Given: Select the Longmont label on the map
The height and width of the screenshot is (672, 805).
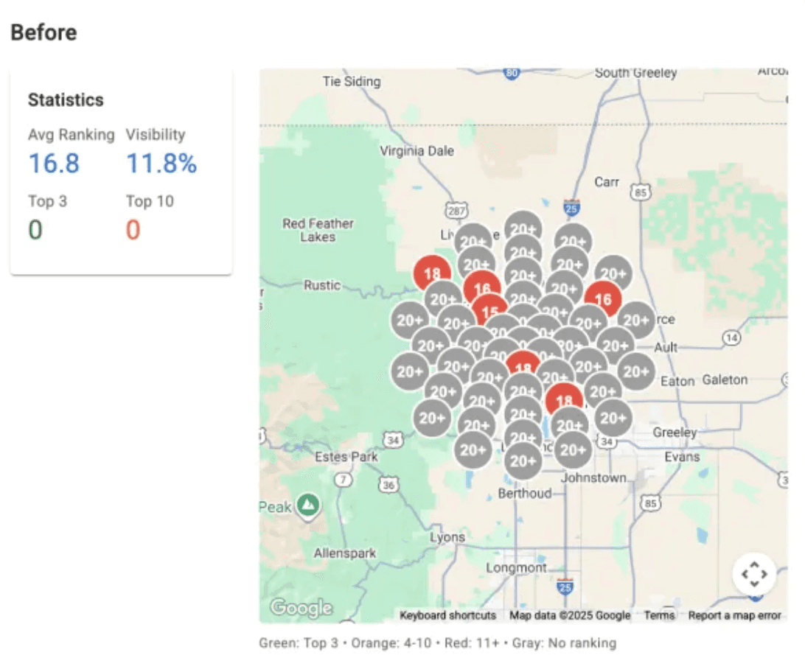Looking at the screenshot, I should 517,568.
